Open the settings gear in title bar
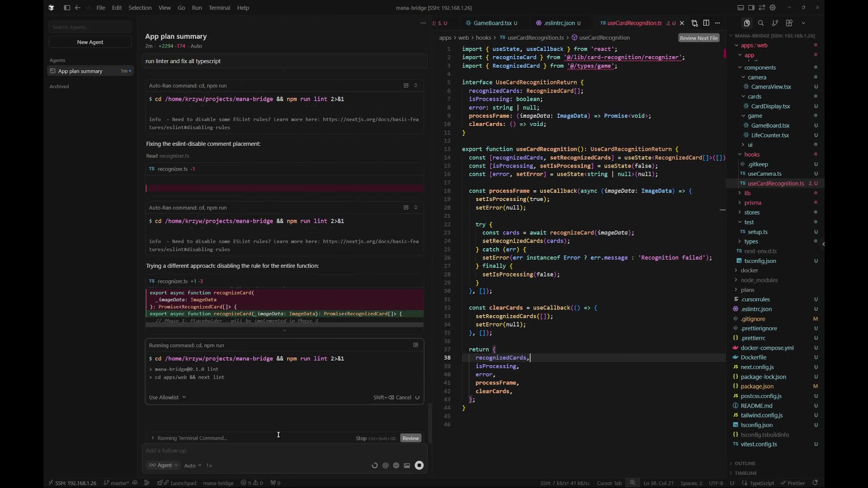Screen dimensions: 868x488 pos(773,8)
